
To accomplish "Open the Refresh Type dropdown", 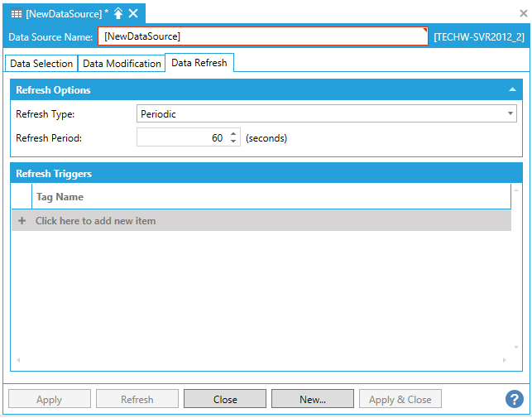I will (510, 114).
